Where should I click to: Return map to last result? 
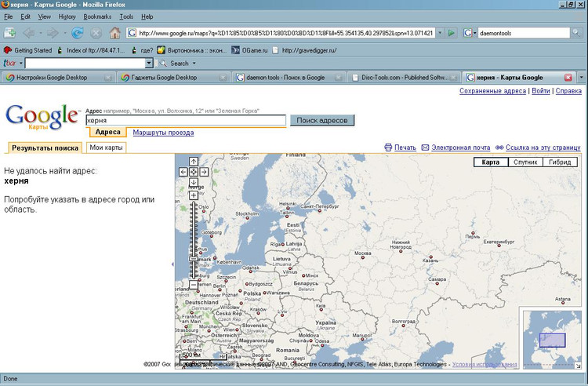pyautogui.click(x=194, y=172)
